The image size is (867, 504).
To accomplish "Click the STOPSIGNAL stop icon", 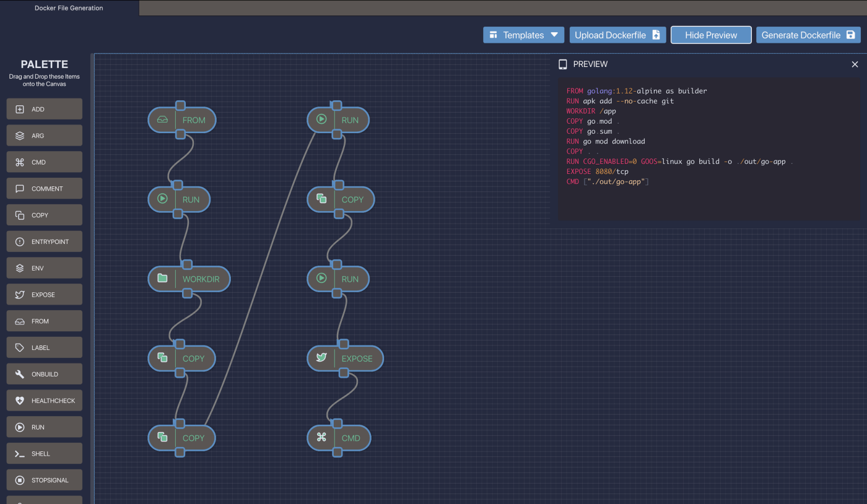I will pyautogui.click(x=19, y=480).
